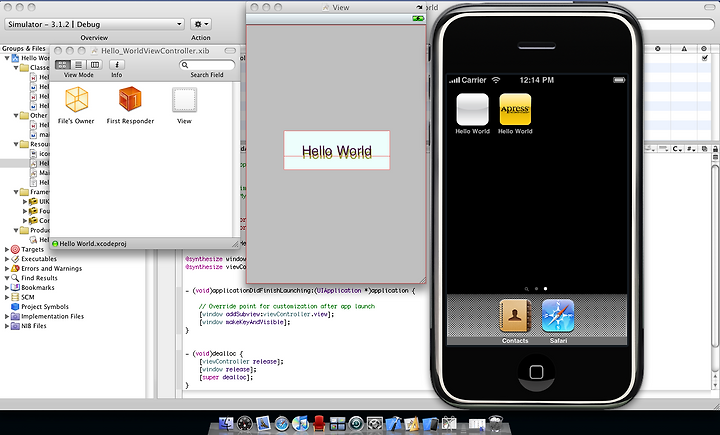Screen dimensions: 720x435
Task: Open Time Machine from the Dock
Action: click(356, 423)
